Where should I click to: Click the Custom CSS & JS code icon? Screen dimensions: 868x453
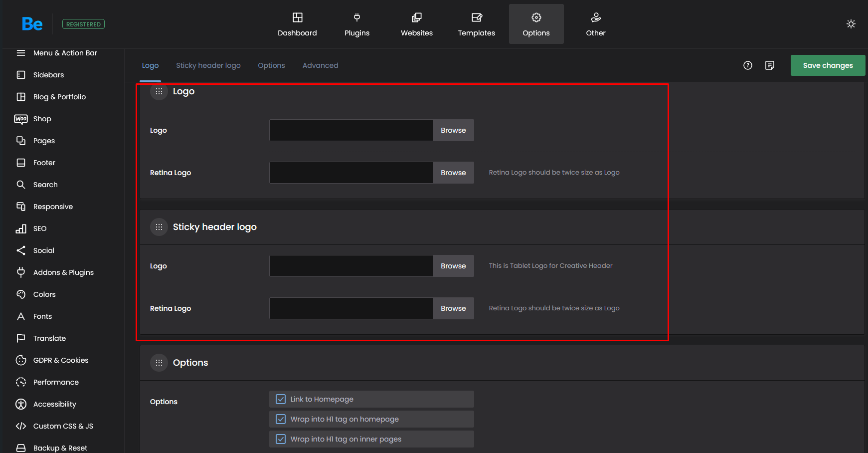[x=21, y=426]
